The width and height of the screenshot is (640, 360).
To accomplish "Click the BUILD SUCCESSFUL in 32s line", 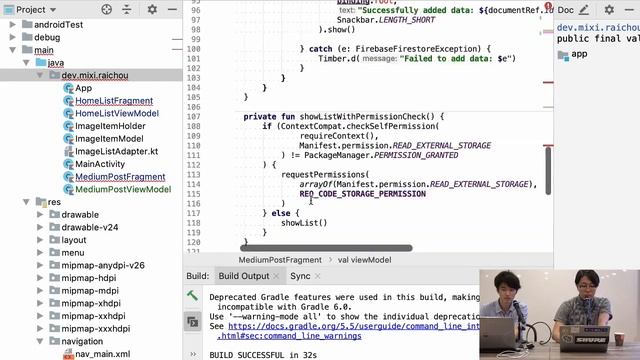I will click(x=263, y=355).
